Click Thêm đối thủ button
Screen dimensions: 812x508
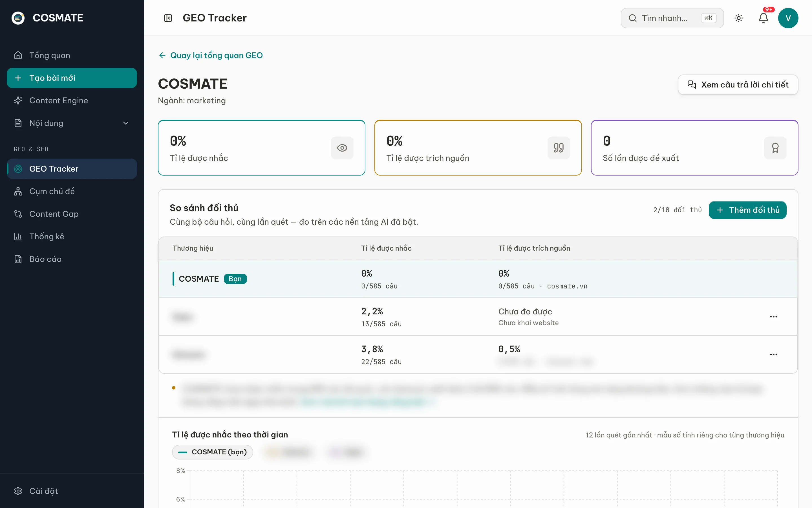coord(747,210)
